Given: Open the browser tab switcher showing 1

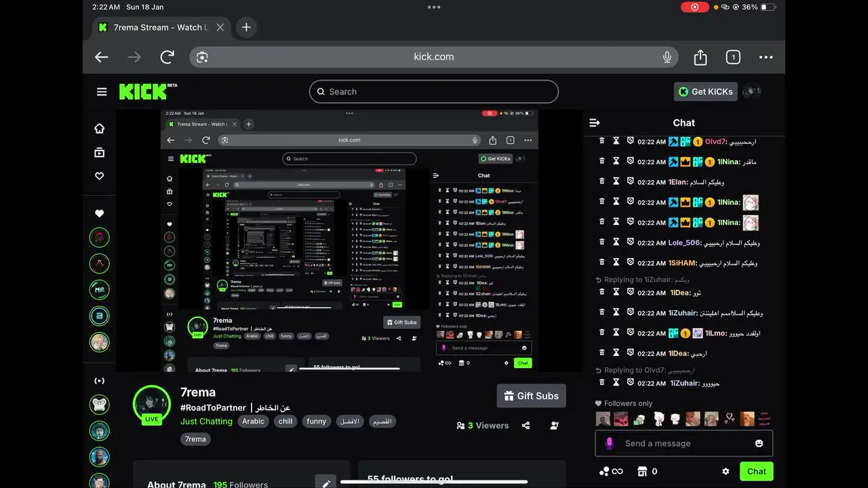Looking at the screenshot, I should [x=733, y=57].
